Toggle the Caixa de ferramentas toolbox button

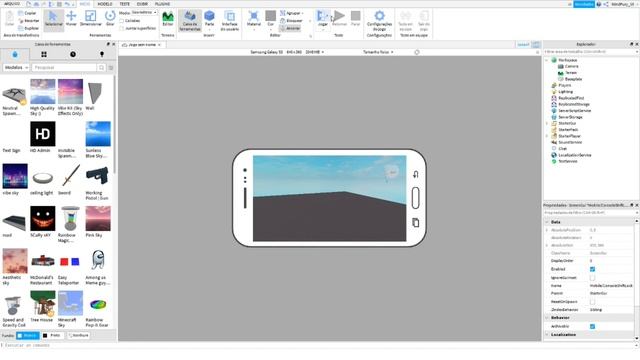pyautogui.click(x=190, y=20)
